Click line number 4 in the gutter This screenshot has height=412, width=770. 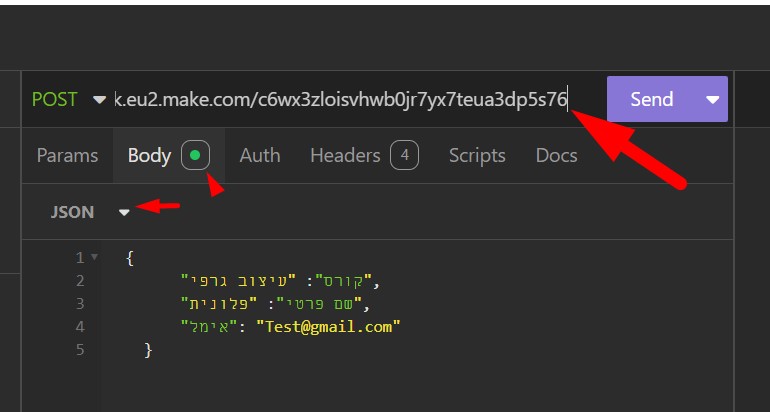[80, 327]
